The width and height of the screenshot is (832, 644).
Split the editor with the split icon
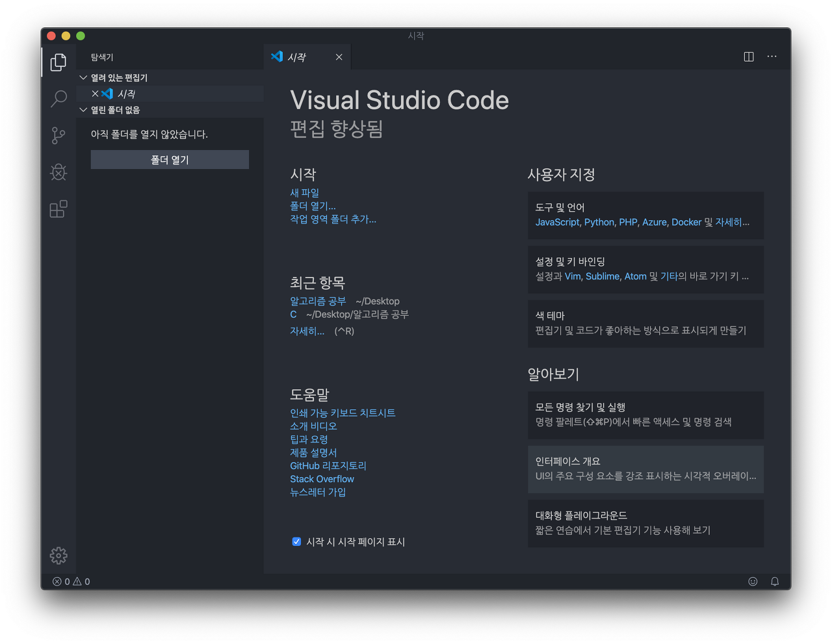tap(749, 57)
